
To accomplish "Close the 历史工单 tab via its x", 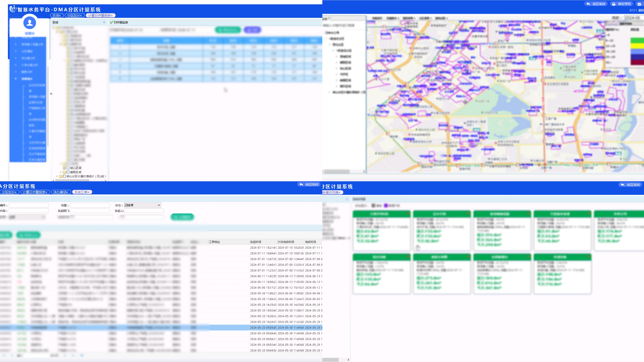I will tap(88, 192).
